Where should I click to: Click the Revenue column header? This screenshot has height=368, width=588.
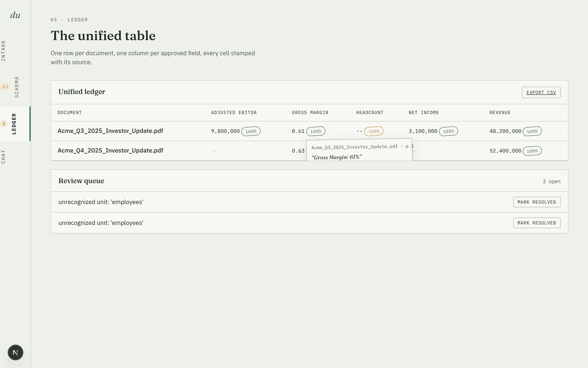click(500, 112)
